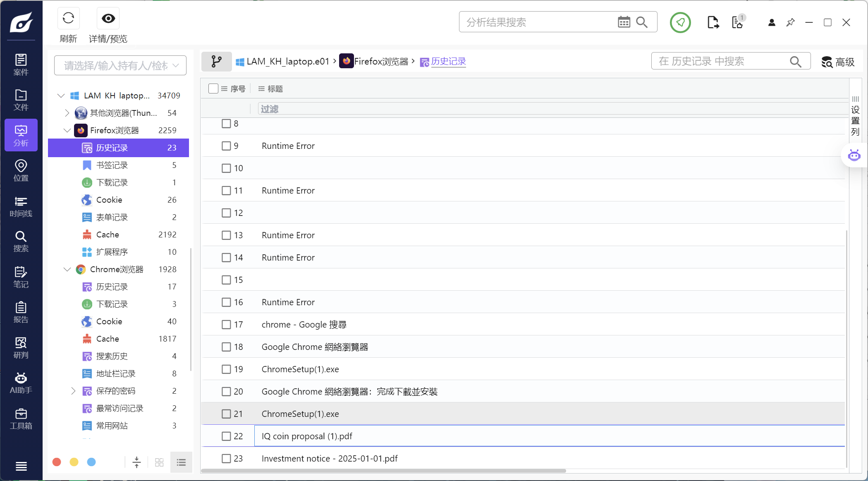Click the green location shield icon
This screenshot has height=481, width=868.
680,22
